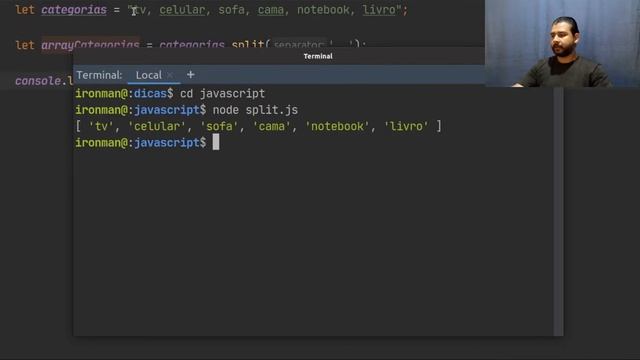The height and width of the screenshot is (360, 640).
Task: Click the presenter webcam thumbnail
Action: 562,43
